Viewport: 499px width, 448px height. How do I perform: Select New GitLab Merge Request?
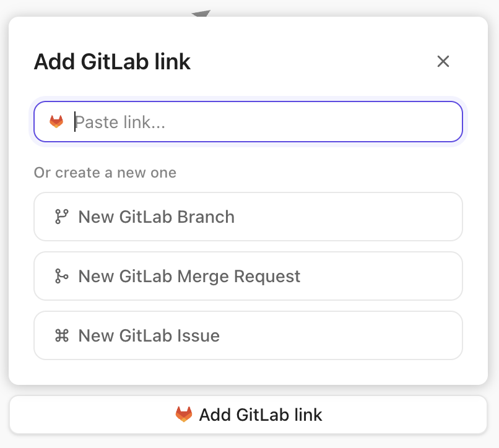click(x=248, y=276)
